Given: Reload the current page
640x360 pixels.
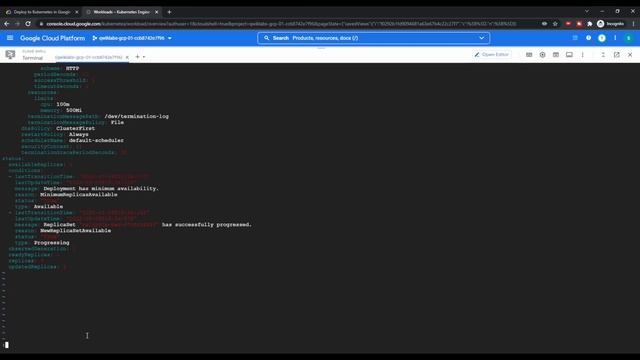Looking at the screenshot, I should [28, 24].
